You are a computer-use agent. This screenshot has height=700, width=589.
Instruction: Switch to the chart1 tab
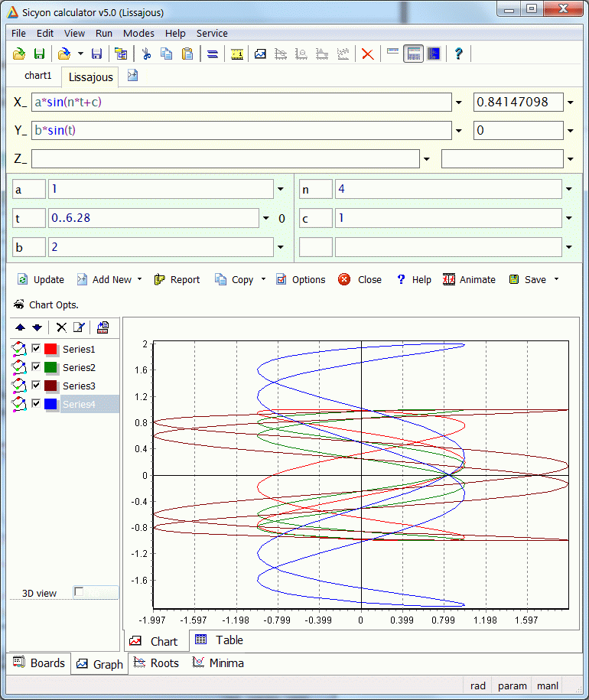tap(38, 76)
